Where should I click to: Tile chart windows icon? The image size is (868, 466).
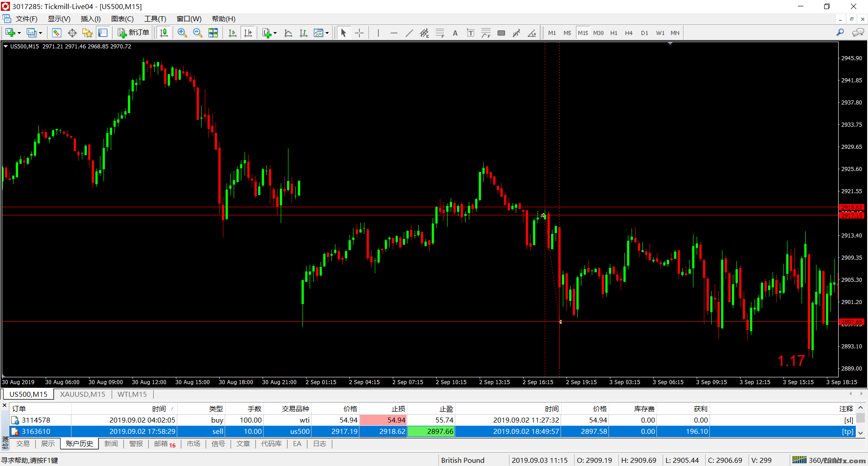(x=213, y=33)
